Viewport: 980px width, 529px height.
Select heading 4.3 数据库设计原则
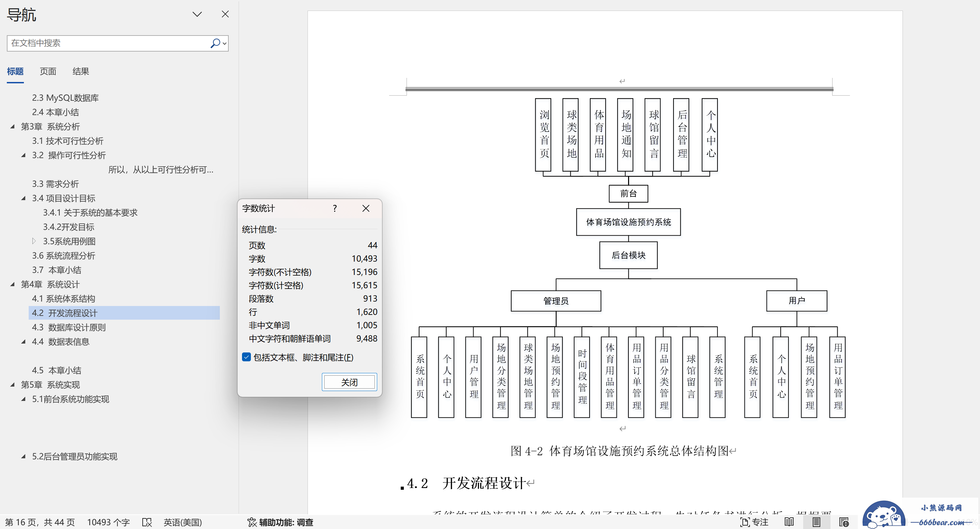tap(69, 327)
